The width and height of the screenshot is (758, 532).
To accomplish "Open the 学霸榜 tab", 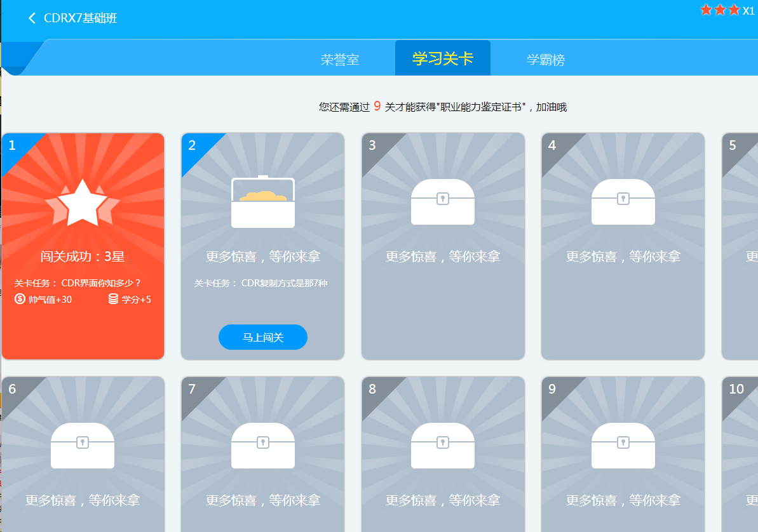I will pos(545,60).
